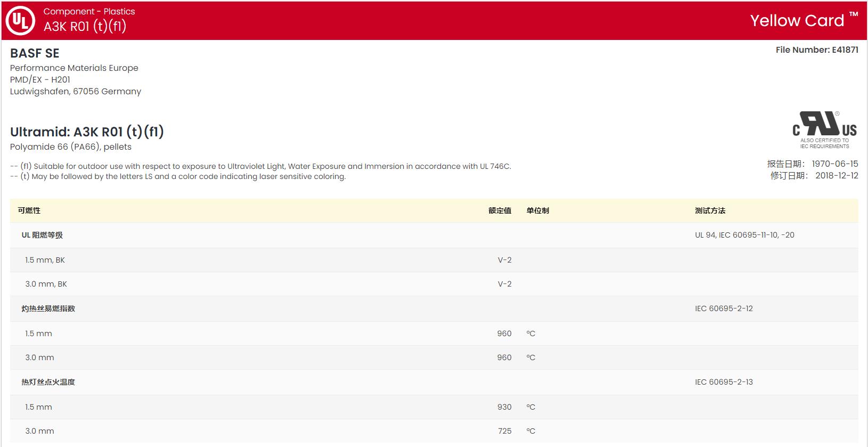Click the 报告日期 1970-06-15 line

pyautogui.click(x=813, y=164)
